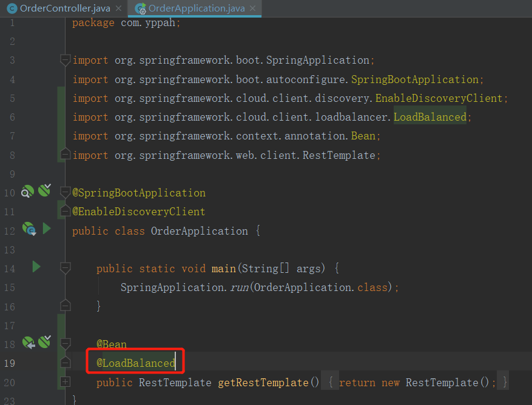
Task: Click the getRestTemplate method name
Action: tap(263, 383)
